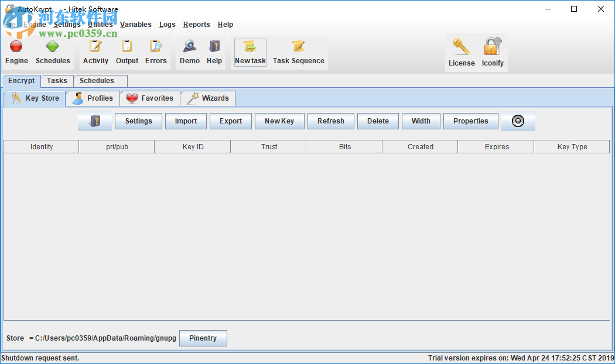Click the red Engine toolbar icon

click(16, 47)
